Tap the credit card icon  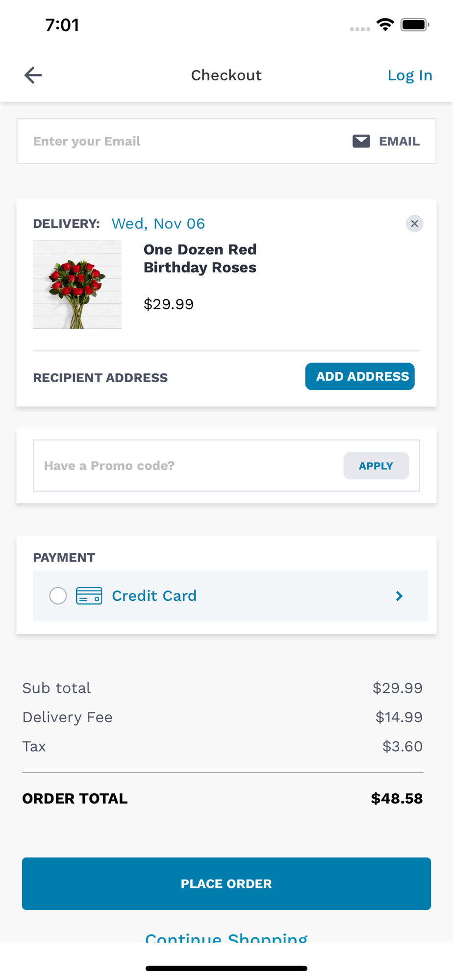[x=89, y=596]
